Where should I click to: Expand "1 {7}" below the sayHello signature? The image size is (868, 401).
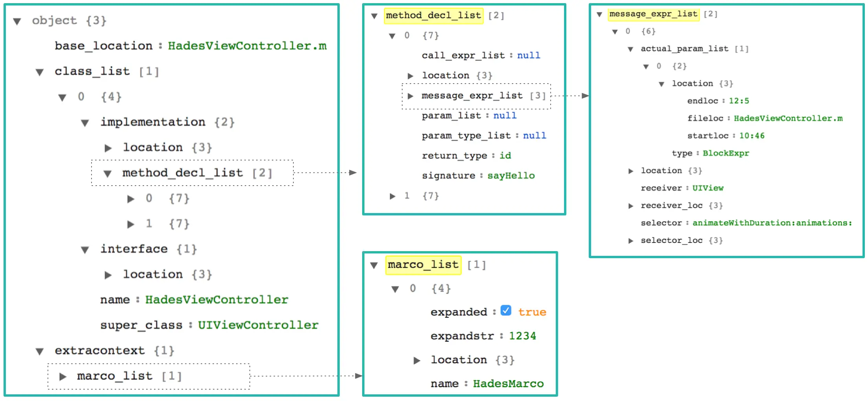point(392,196)
